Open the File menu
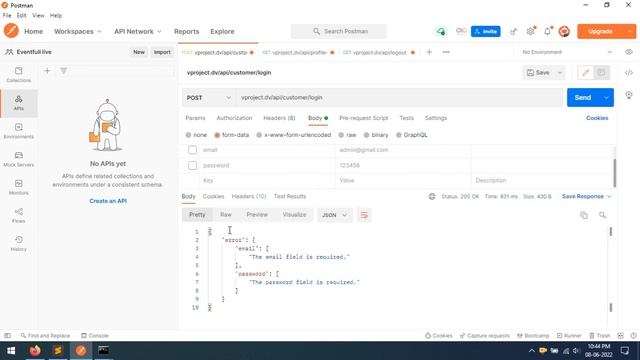The image size is (640, 360). 7,16
